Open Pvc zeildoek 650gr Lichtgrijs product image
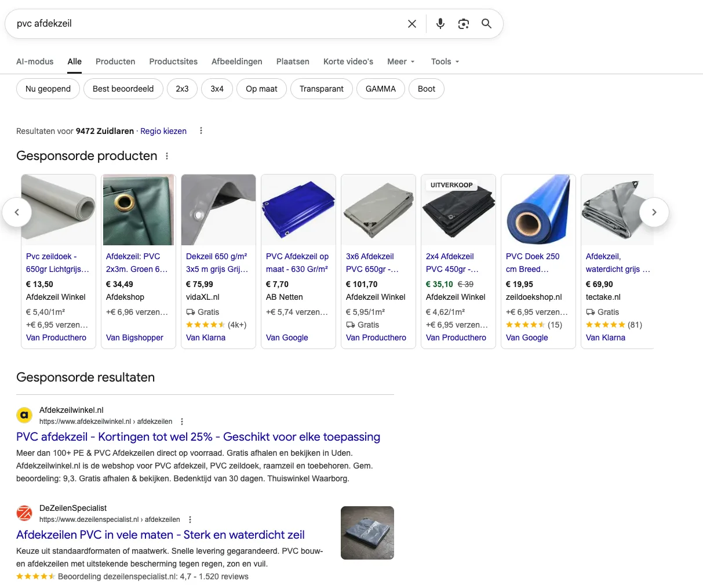 pyautogui.click(x=59, y=210)
